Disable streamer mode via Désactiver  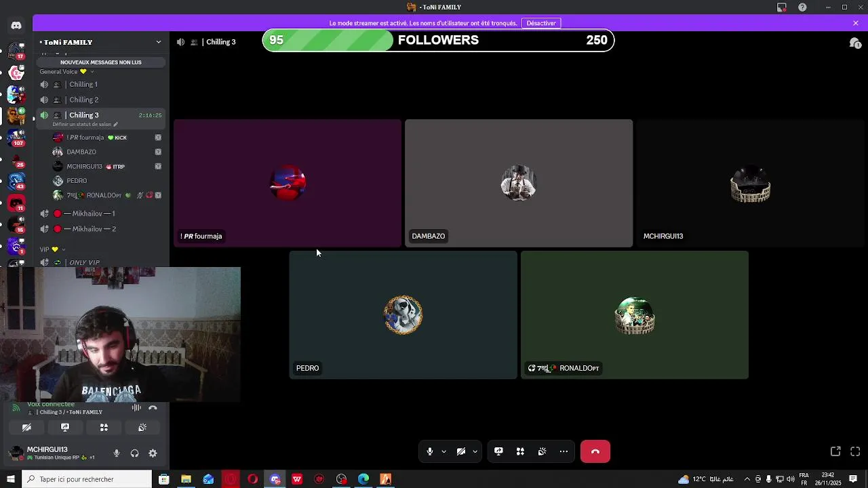[541, 23]
